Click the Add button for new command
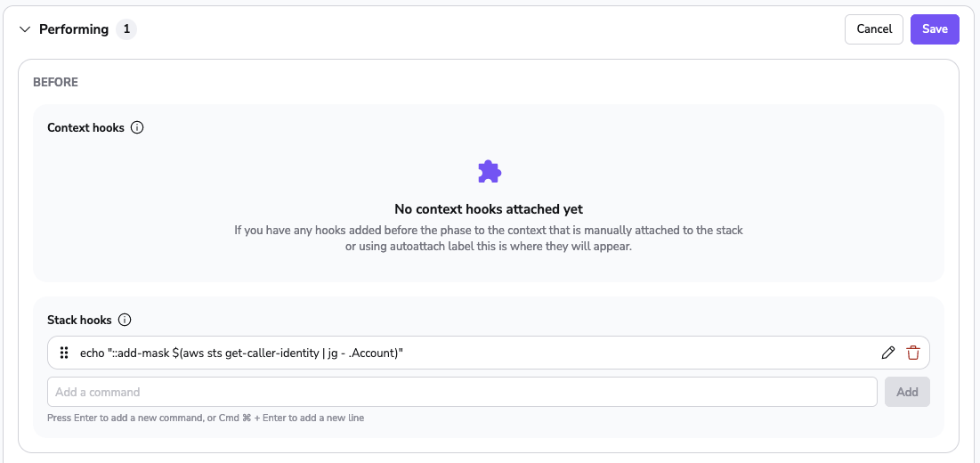The image size is (980, 463). coord(907,392)
